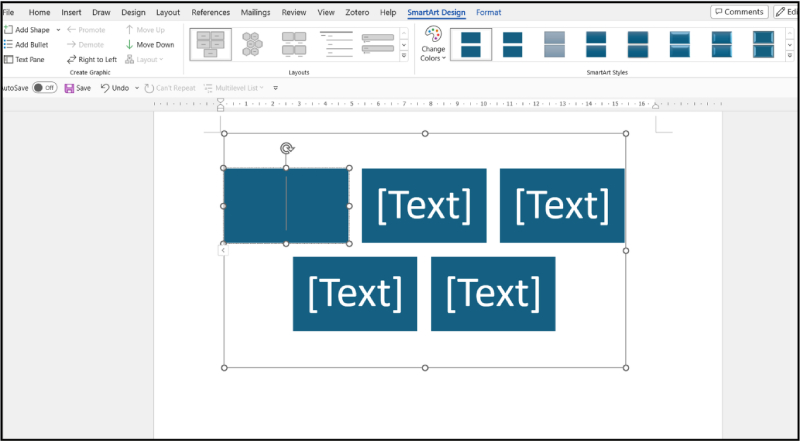Apply the third greyed SmartArt style swatch
This screenshot has width=800, height=441.
[554, 44]
